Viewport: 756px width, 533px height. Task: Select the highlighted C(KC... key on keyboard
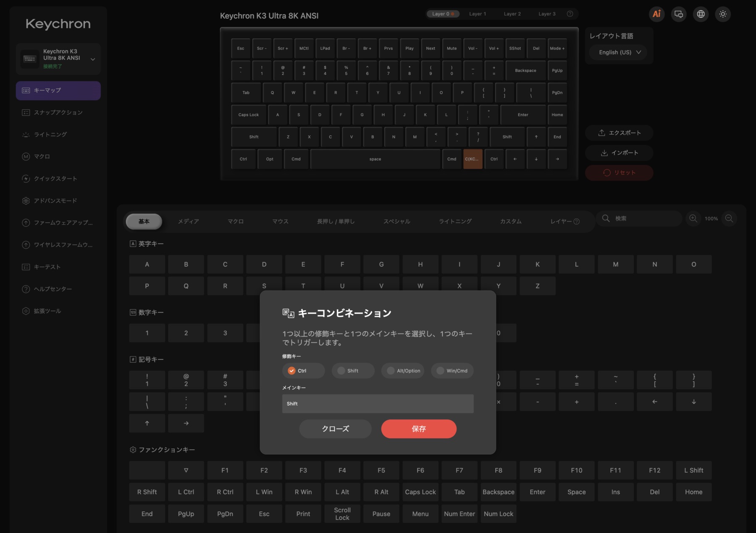click(x=472, y=159)
